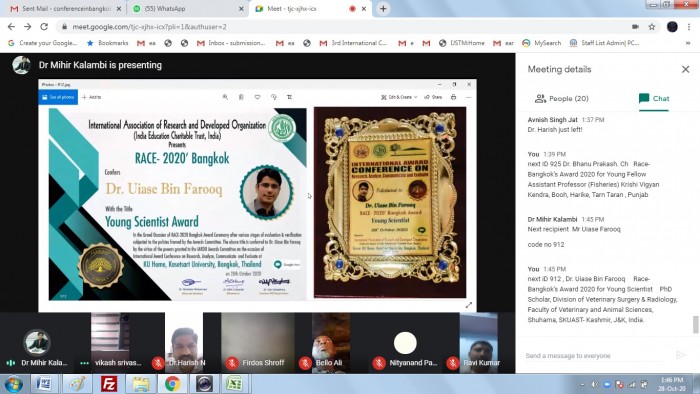The width and height of the screenshot is (700, 394).
Task: Focus the 'Send a message to everyone' field
Action: pos(597,356)
